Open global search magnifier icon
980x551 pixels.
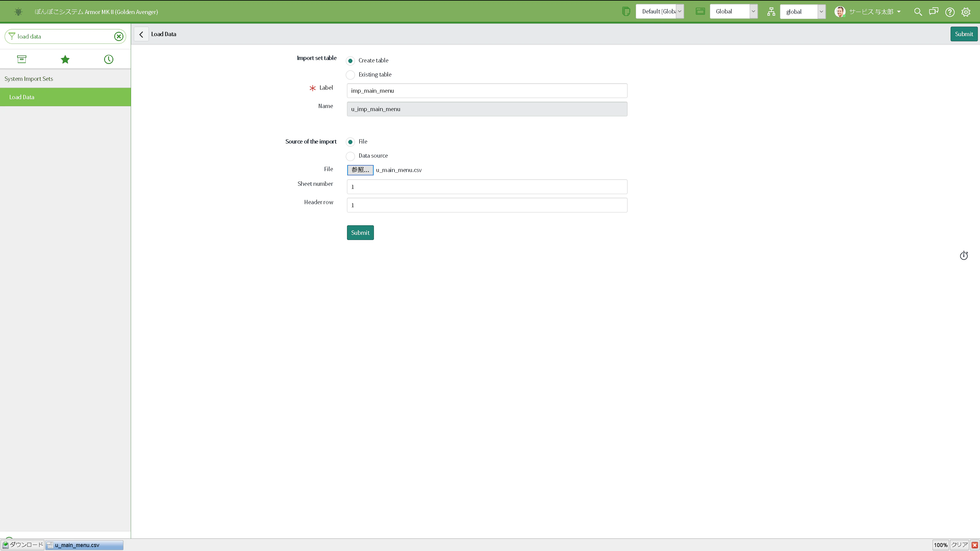[x=918, y=12]
